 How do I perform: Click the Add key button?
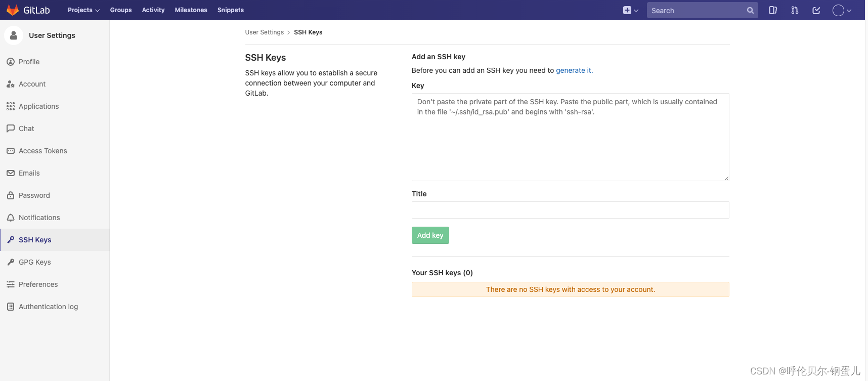tap(430, 235)
